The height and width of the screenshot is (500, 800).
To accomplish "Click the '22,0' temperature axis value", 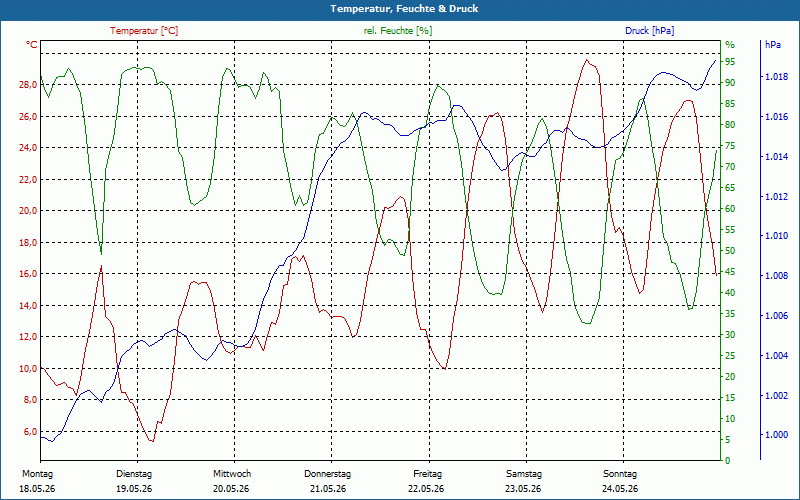I will (28, 180).
